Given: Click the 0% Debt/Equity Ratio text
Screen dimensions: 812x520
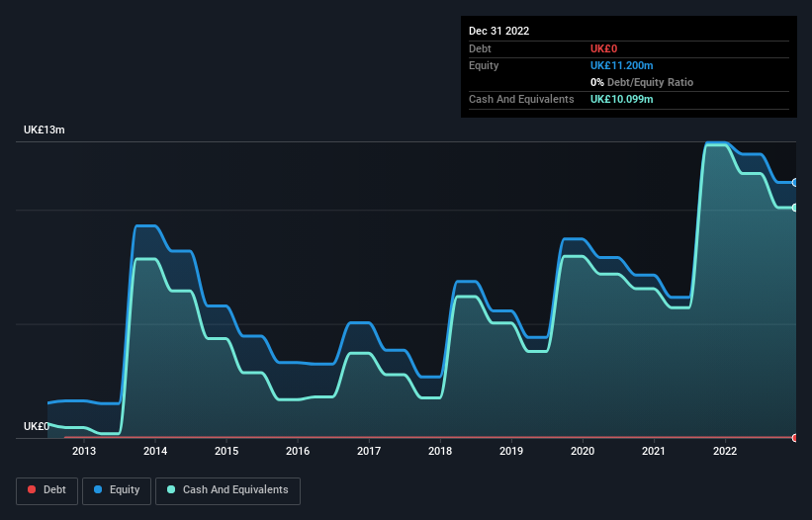Looking at the screenshot, I should (x=642, y=82).
